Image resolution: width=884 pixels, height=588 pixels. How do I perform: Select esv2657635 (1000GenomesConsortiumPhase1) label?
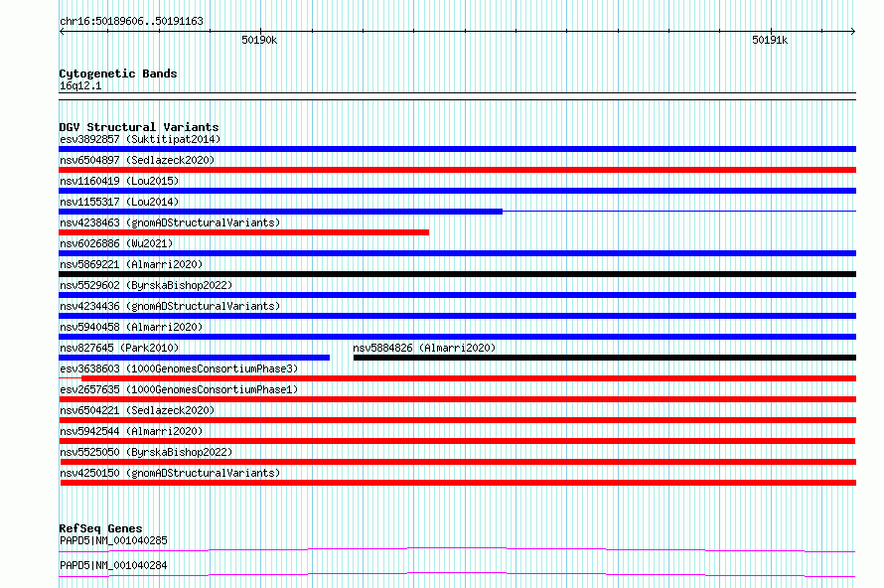click(179, 389)
